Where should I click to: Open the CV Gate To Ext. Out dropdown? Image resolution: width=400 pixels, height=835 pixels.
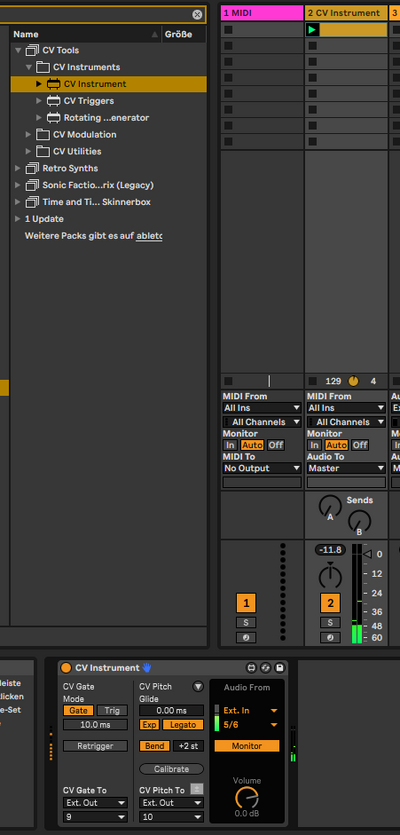point(95,803)
